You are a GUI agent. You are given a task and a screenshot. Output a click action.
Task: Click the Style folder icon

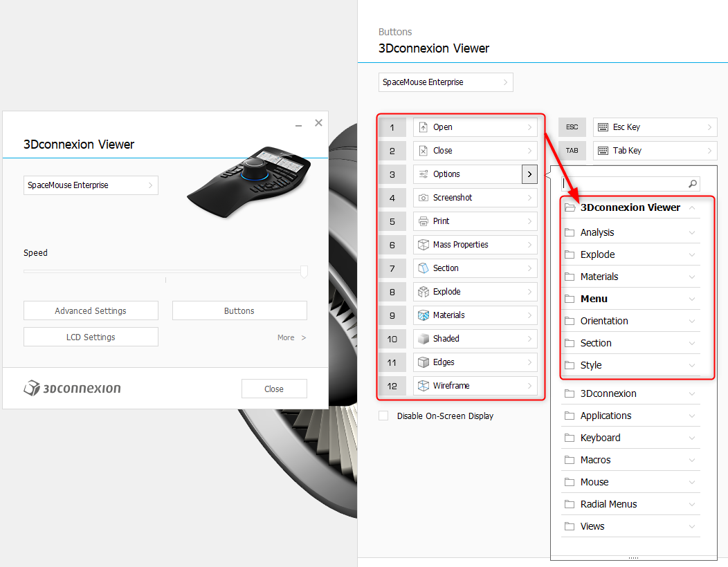tap(570, 365)
